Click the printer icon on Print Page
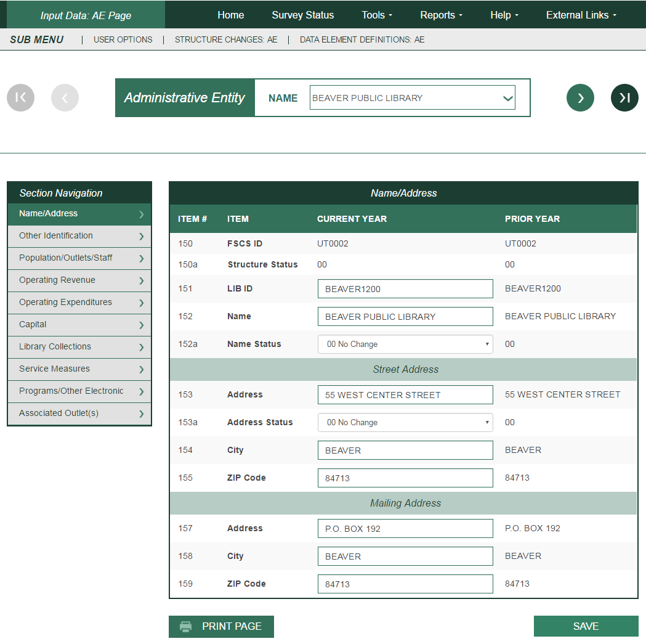Screen dimensions: 646x644 (185, 626)
